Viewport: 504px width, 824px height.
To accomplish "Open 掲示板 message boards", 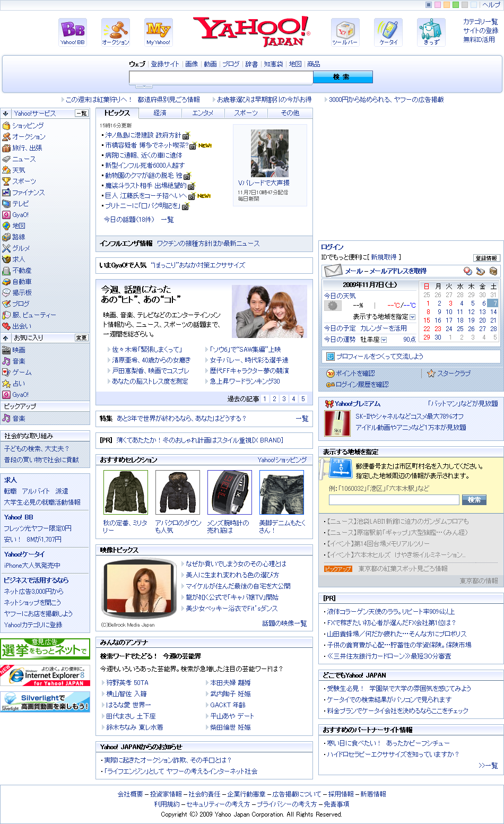I will pos(22,293).
